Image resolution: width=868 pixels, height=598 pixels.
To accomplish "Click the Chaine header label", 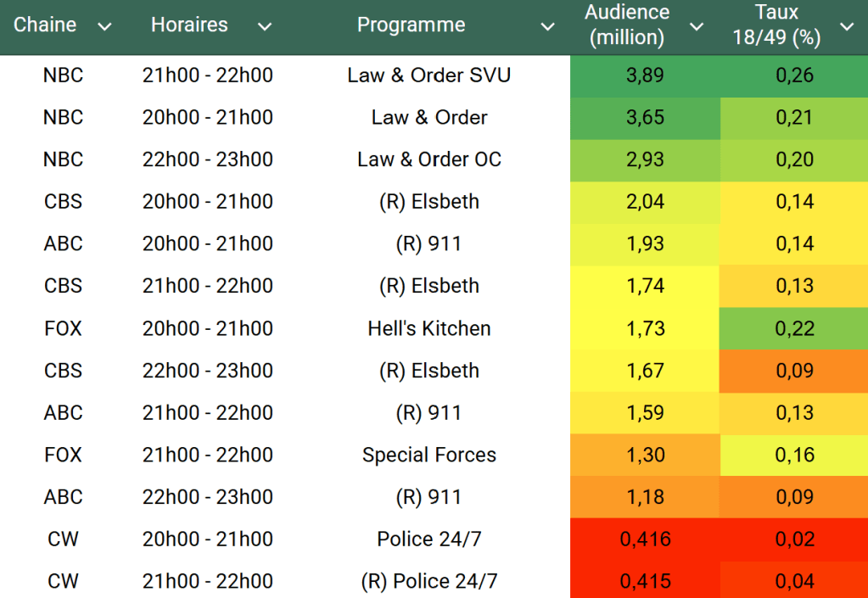I will [45, 25].
